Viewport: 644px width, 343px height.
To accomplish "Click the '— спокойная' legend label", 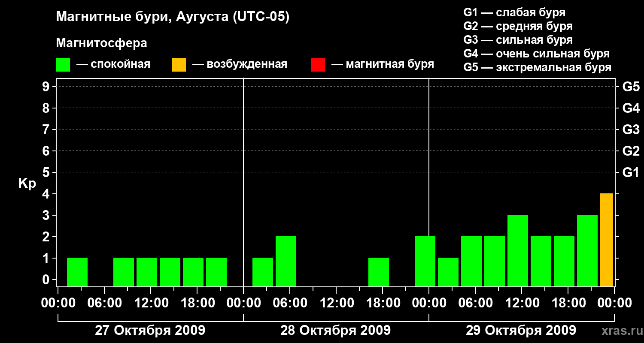I will (x=113, y=64).
